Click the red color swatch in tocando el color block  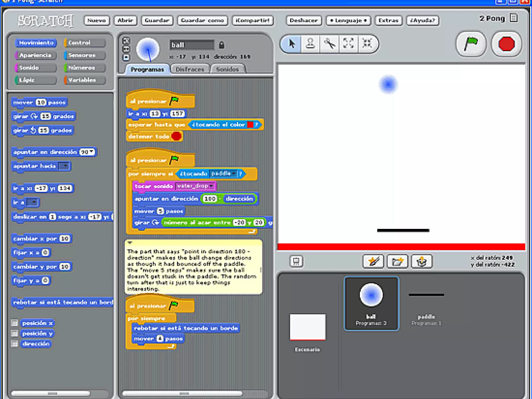pos(250,125)
